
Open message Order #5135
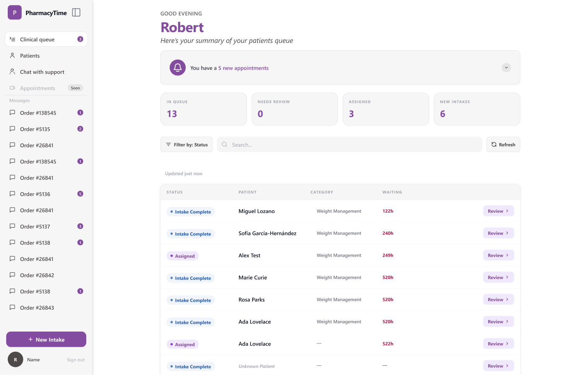pos(46,129)
